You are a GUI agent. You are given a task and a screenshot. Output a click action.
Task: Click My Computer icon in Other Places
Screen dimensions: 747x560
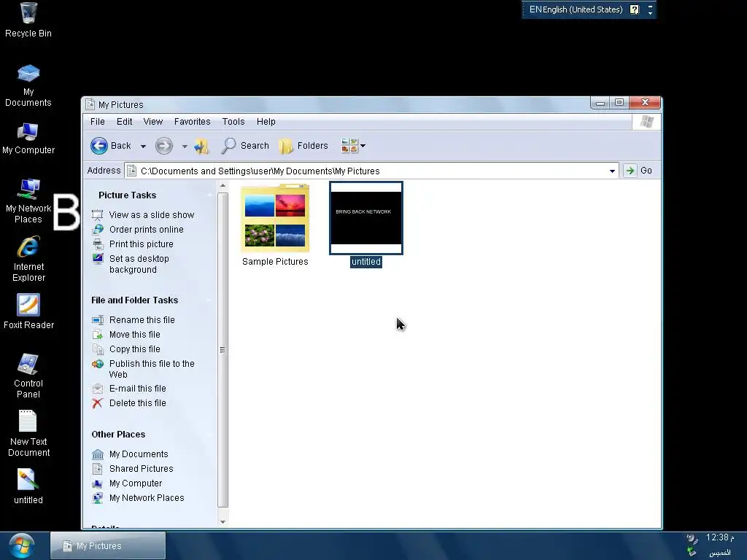(98, 483)
